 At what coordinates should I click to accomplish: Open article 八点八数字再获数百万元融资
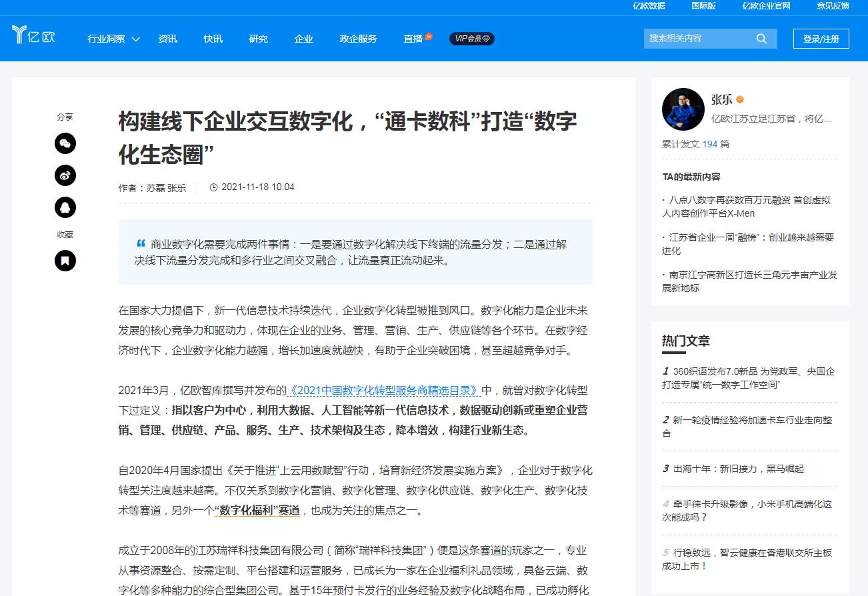click(747, 207)
